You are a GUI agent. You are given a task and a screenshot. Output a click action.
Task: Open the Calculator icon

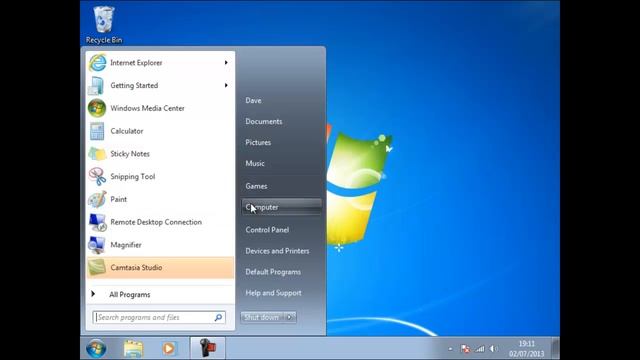click(x=97, y=131)
